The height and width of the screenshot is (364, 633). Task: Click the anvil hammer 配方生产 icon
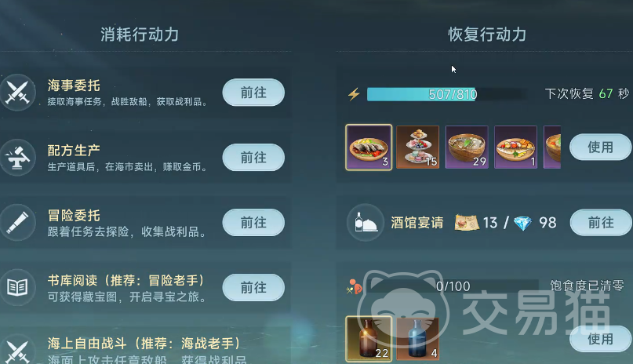click(x=17, y=158)
